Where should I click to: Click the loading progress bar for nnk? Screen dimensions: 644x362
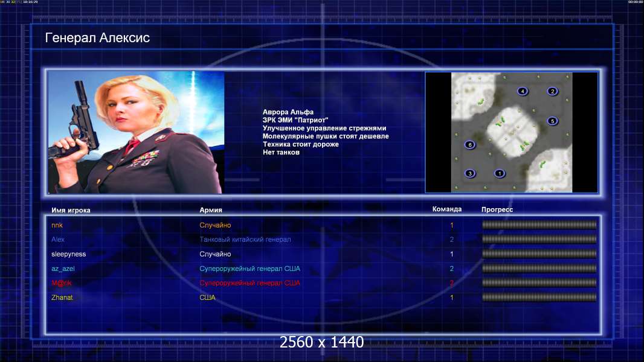click(539, 224)
